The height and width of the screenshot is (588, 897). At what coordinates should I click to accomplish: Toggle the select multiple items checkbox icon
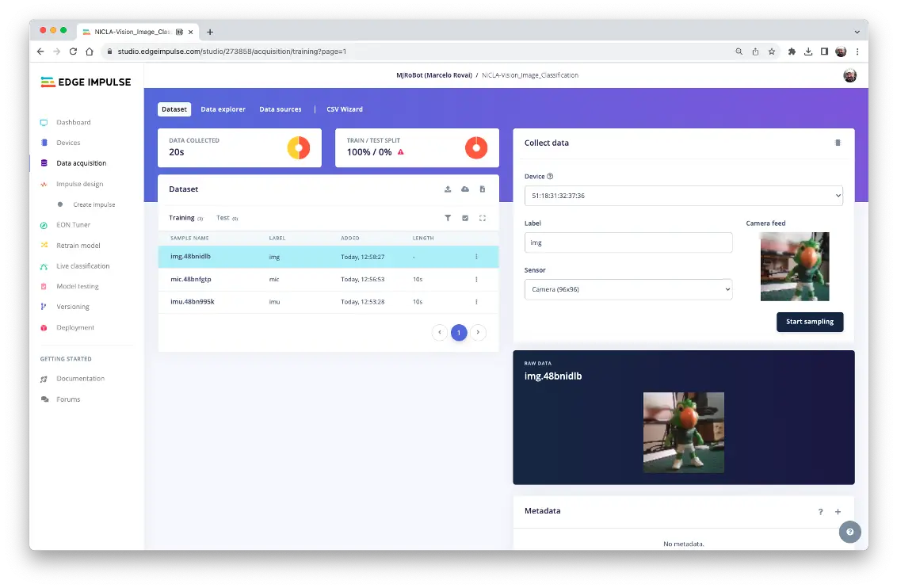click(465, 218)
